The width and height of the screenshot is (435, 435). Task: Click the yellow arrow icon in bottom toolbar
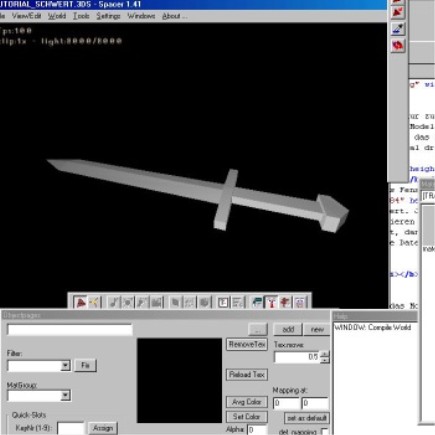pos(94,302)
